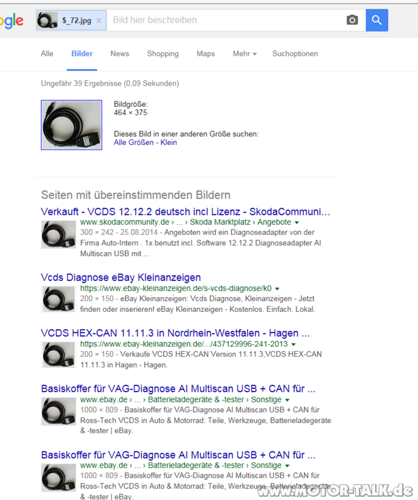The height and width of the screenshot is (500, 418).
Task: Click the partly visible Google logo
Action: 12,21
